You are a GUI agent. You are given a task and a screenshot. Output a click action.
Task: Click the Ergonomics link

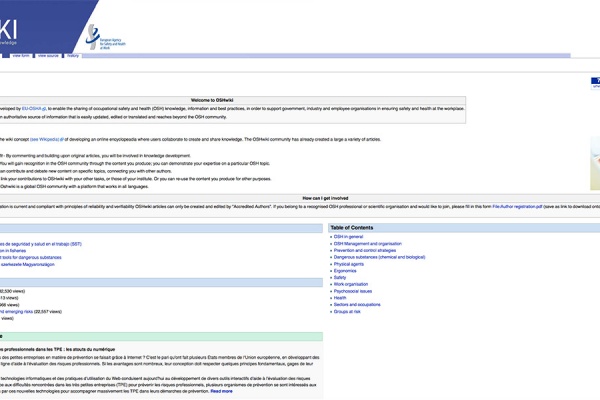click(348, 271)
